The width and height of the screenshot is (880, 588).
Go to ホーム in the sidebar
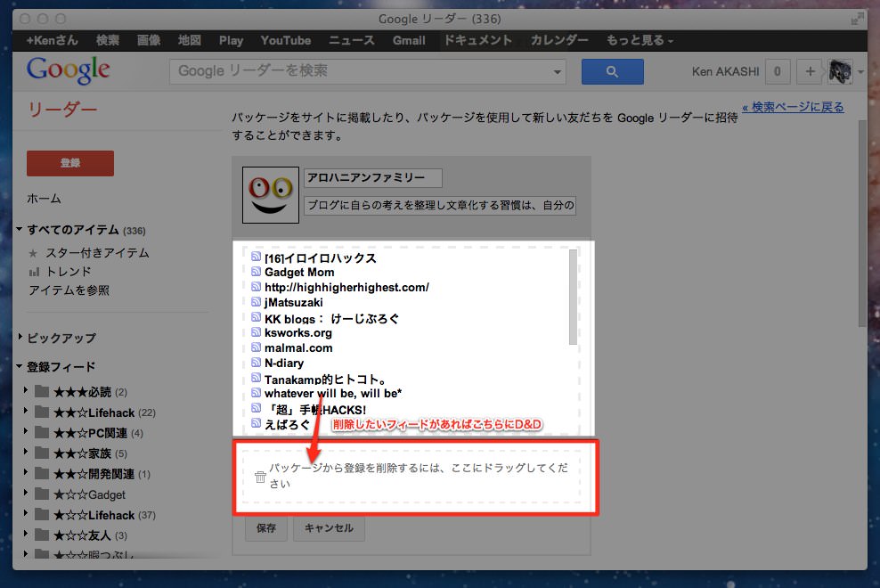[x=44, y=199]
